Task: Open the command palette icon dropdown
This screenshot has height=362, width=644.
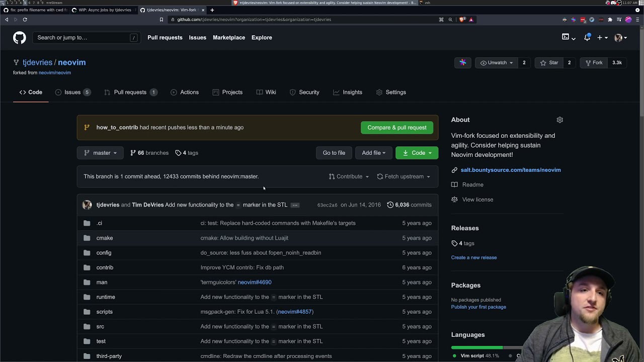Action: point(569,38)
